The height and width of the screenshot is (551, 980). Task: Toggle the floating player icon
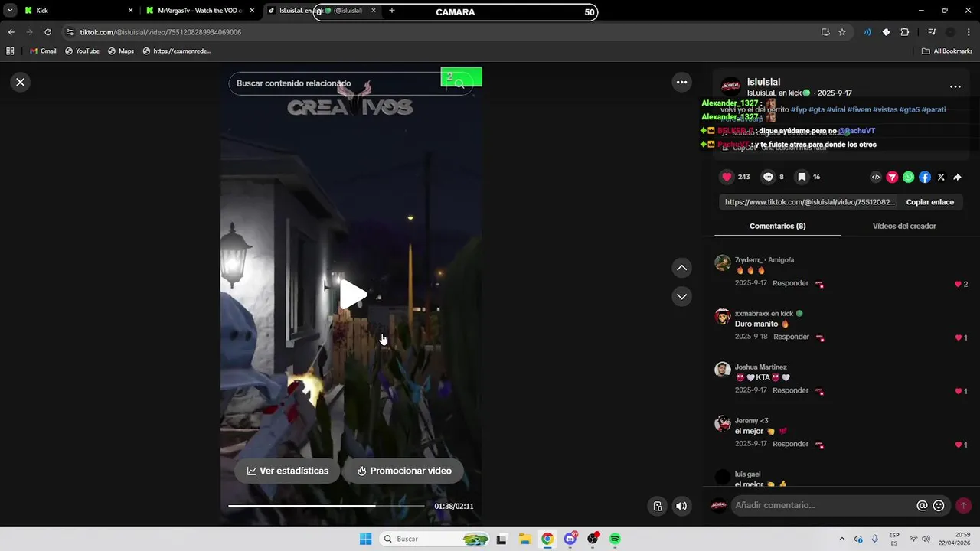click(x=657, y=506)
